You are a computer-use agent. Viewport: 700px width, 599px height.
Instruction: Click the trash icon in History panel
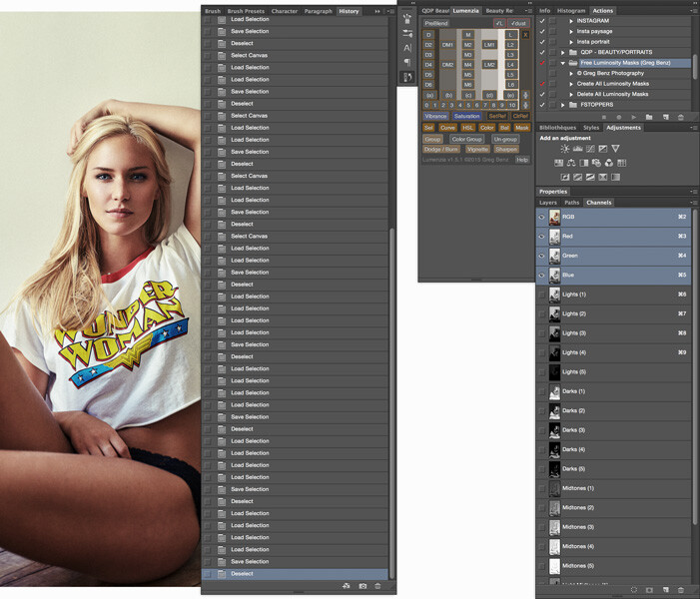(x=377, y=586)
